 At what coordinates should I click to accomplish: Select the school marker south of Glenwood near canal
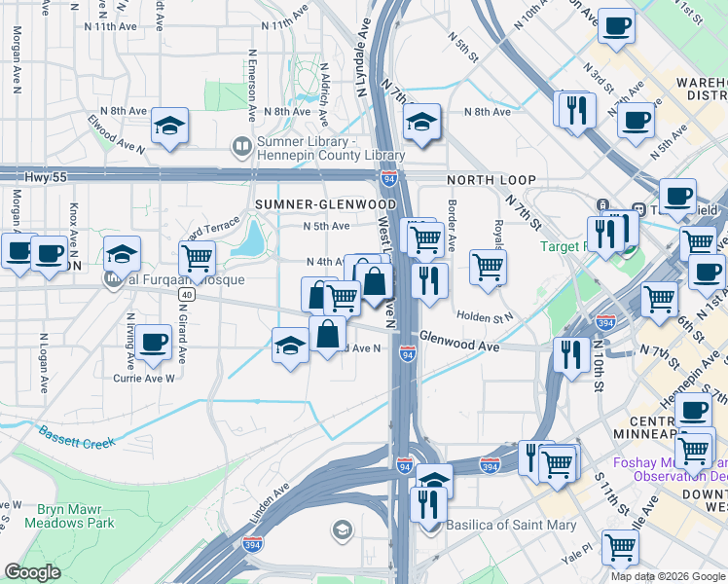[x=290, y=345]
